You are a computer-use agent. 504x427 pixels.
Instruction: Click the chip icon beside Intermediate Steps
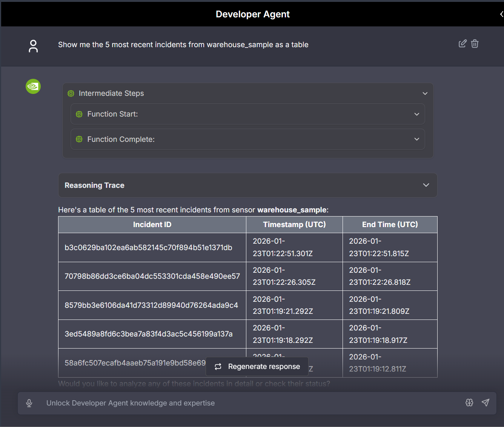point(71,94)
